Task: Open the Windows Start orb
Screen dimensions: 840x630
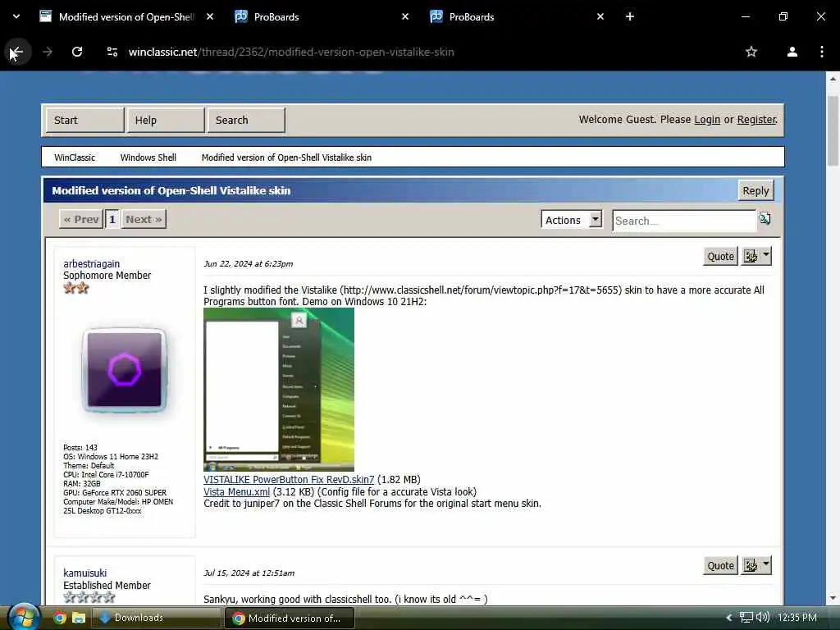Action: (x=23, y=618)
